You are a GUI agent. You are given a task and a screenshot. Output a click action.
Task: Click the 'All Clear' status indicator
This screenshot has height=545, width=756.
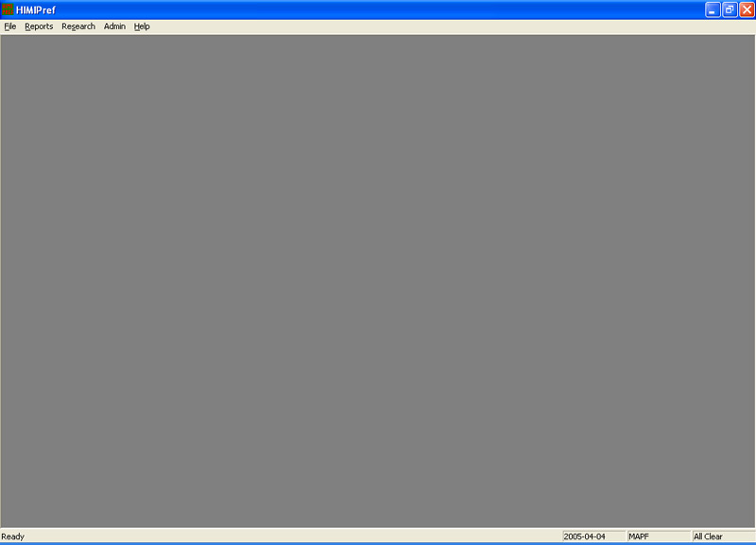(x=723, y=536)
